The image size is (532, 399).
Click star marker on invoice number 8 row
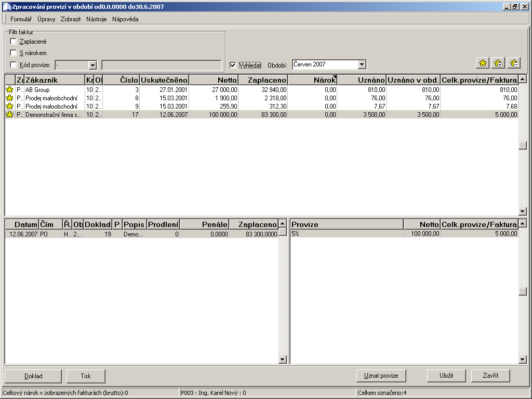point(10,98)
